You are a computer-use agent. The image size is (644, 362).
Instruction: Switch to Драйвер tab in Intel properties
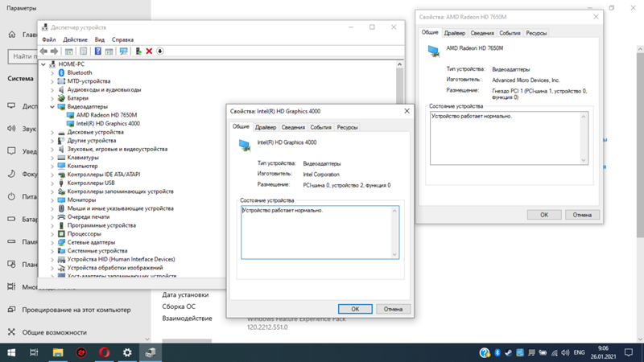coord(266,128)
